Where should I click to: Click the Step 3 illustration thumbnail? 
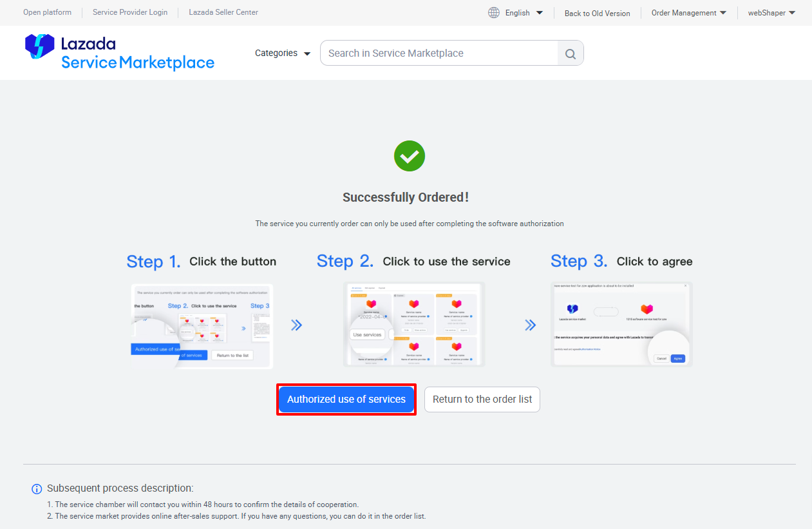[622, 325]
